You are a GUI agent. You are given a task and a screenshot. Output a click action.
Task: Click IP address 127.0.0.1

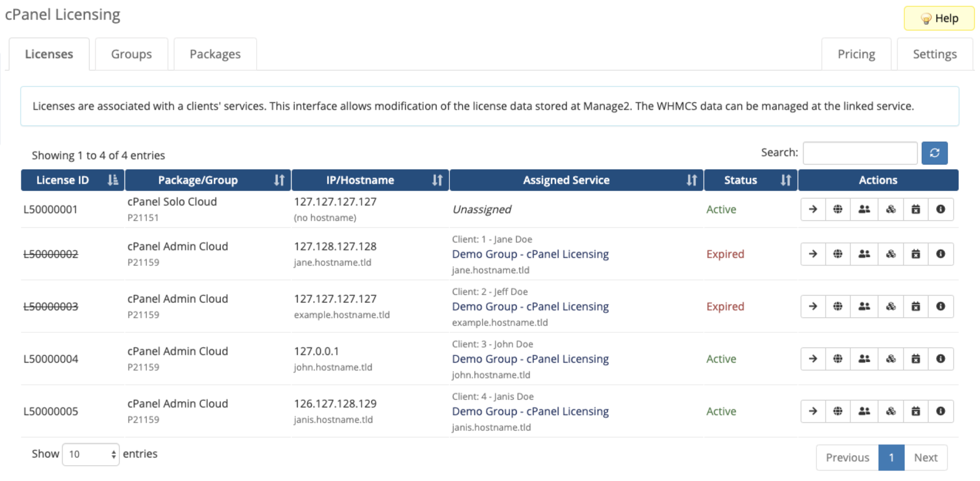point(316,351)
